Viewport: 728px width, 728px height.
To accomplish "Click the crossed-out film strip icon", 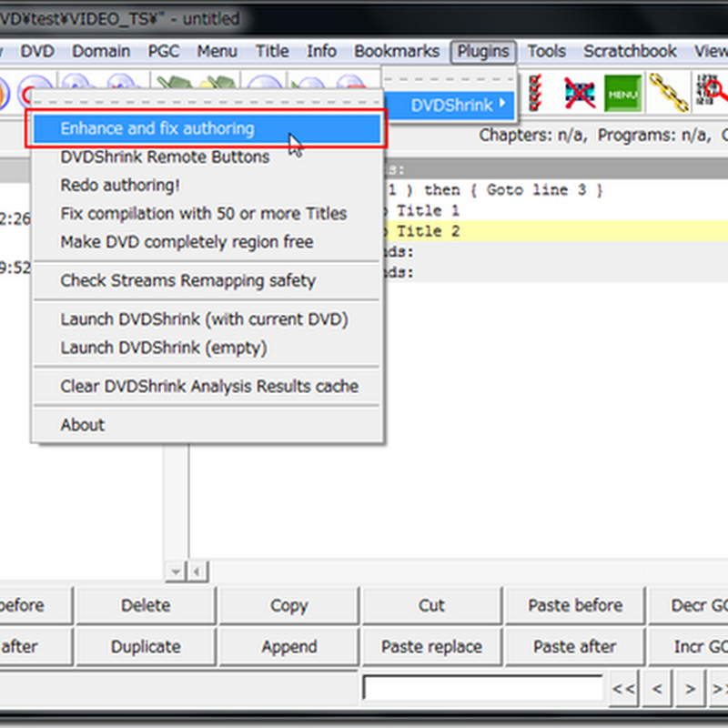I will point(580,94).
